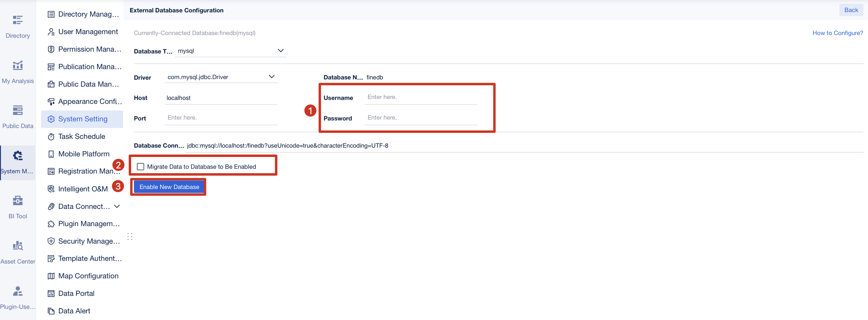The image size is (868, 320).
Task: Expand the Data Connection menu chevron
Action: (117, 206)
